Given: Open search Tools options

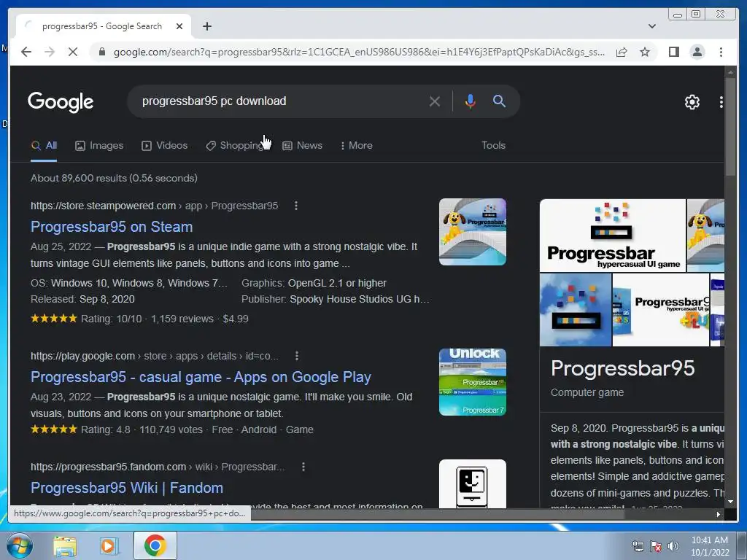Looking at the screenshot, I should 493,145.
